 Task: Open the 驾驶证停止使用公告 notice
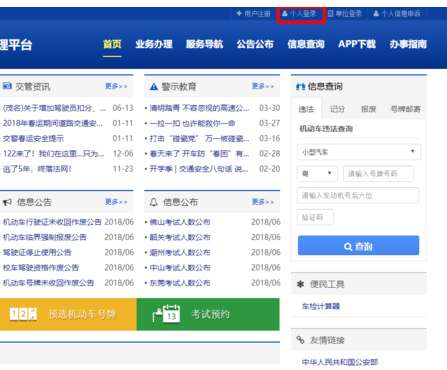(37, 252)
